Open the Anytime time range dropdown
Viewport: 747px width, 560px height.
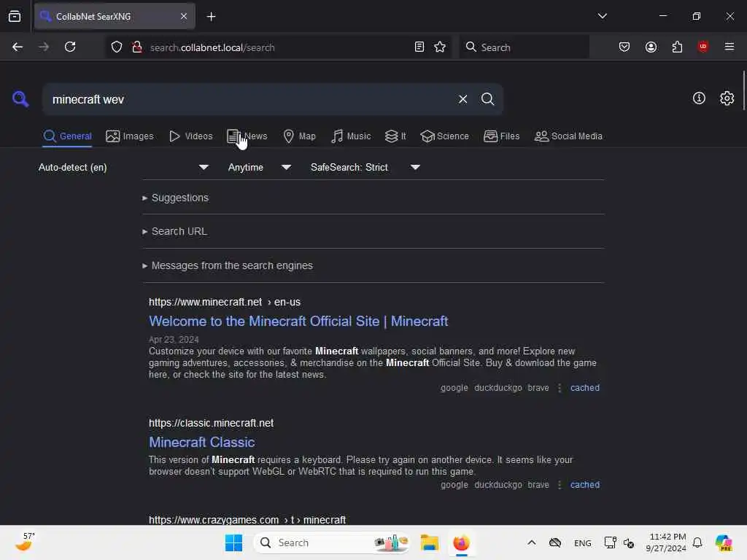click(x=260, y=167)
